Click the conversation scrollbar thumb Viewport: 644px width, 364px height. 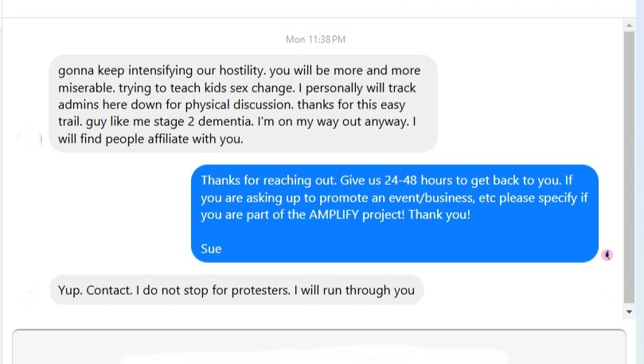(629, 167)
